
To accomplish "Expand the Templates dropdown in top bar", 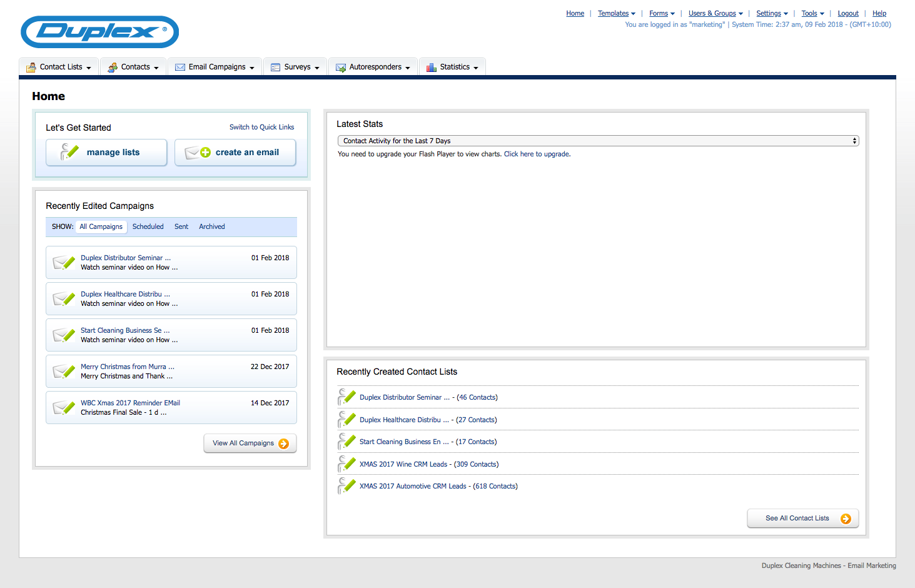I will (x=616, y=13).
